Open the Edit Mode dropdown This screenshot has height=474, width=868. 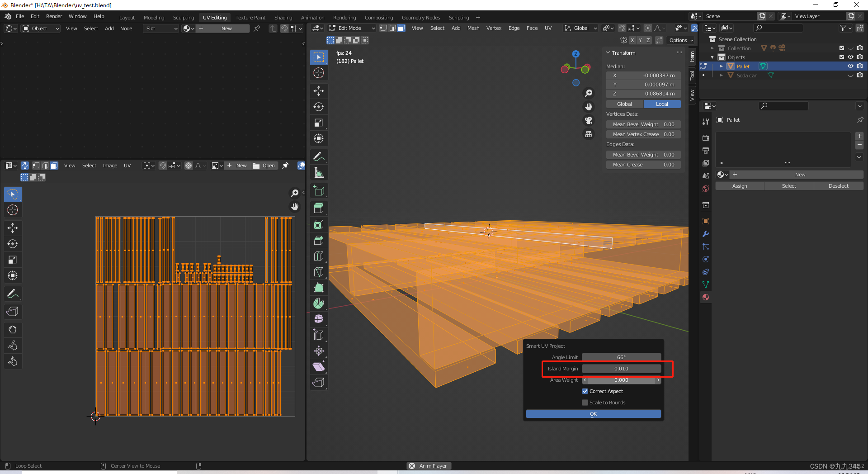(x=352, y=28)
